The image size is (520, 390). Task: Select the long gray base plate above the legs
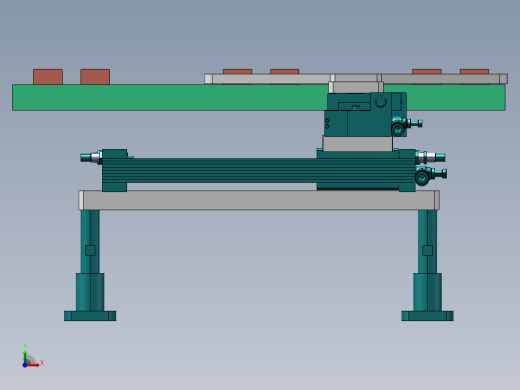(x=259, y=200)
